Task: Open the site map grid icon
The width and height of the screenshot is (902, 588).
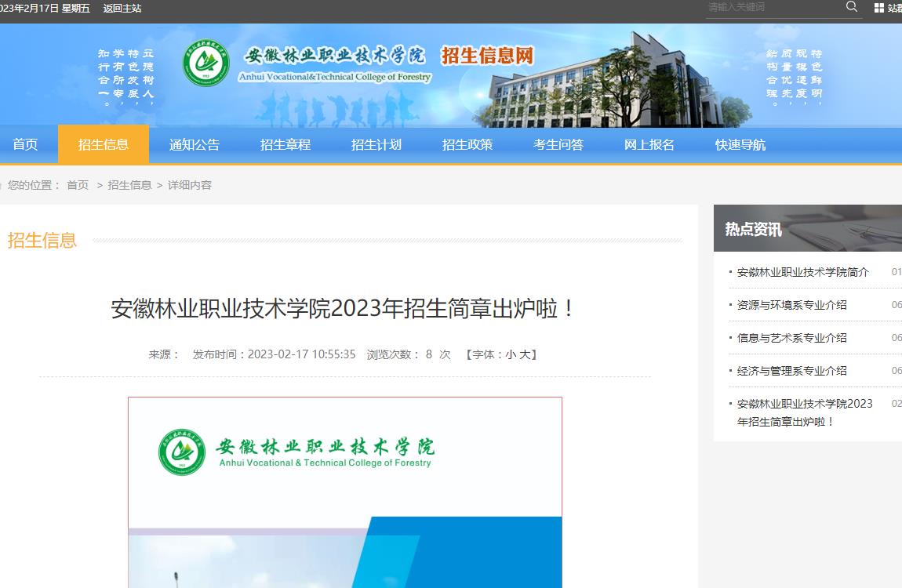Action: tap(879, 8)
